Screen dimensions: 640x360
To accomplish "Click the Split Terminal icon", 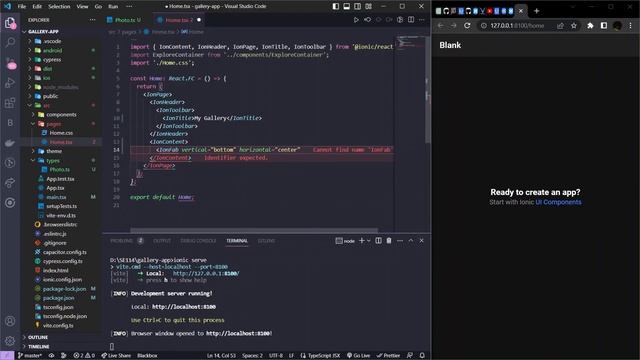I will click(x=378, y=241).
